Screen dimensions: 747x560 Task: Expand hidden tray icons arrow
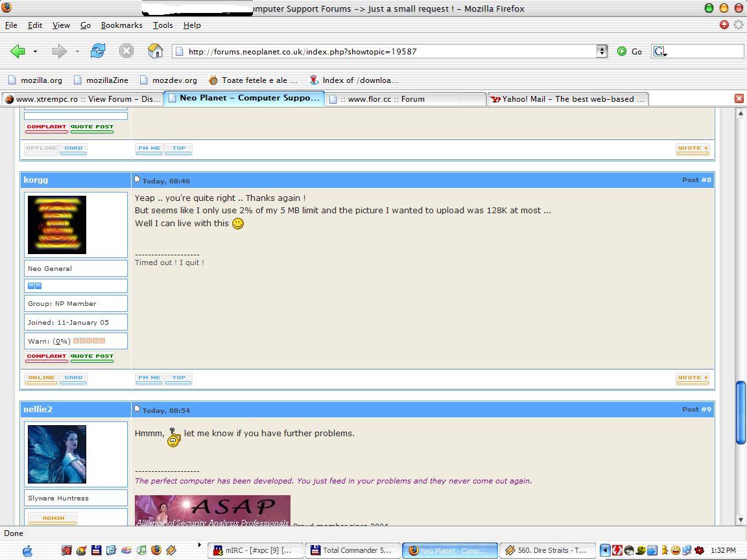[x=605, y=550]
